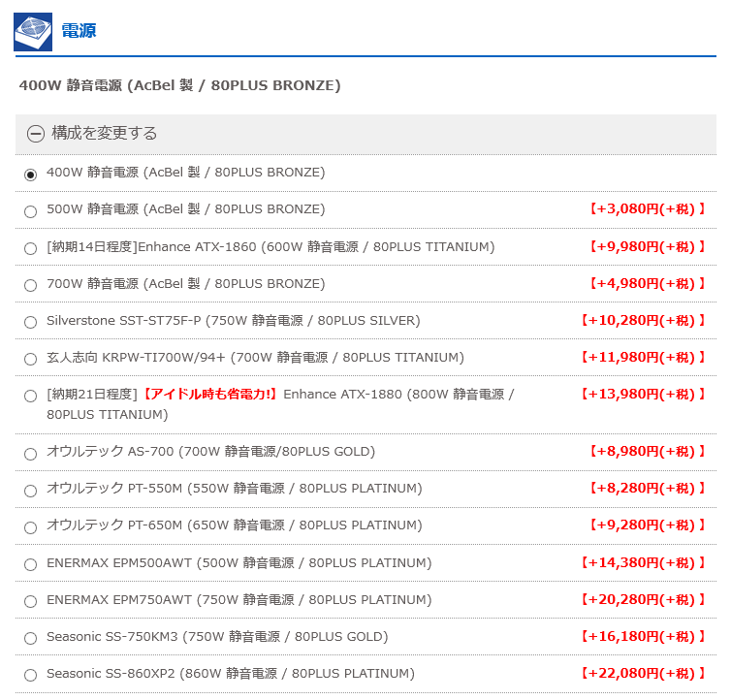Select the 500W AcBel BRONZE radio button
Screen dimensions: 731x700
30,211
